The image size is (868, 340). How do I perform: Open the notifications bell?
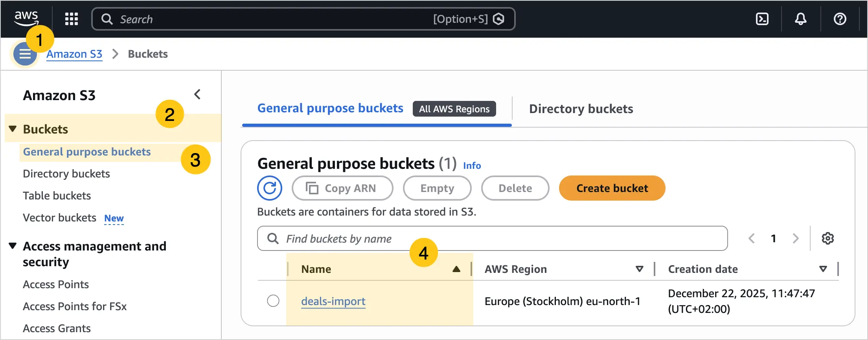coord(801,19)
